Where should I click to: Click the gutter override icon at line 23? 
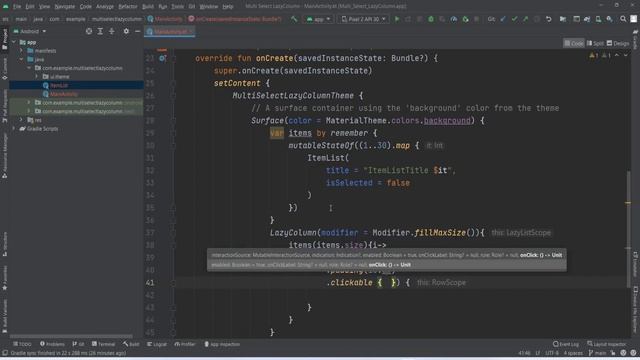(x=162, y=58)
